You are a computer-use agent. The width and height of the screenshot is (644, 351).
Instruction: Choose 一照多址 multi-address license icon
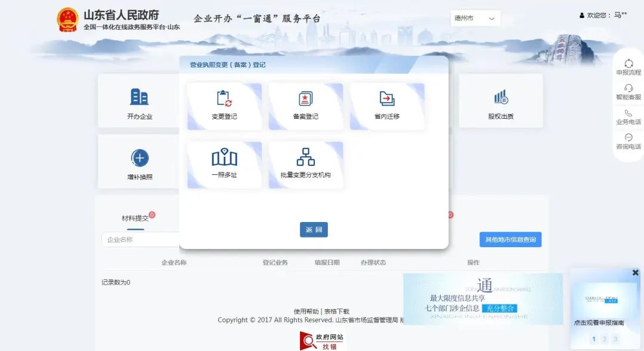click(x=224, y=164)
